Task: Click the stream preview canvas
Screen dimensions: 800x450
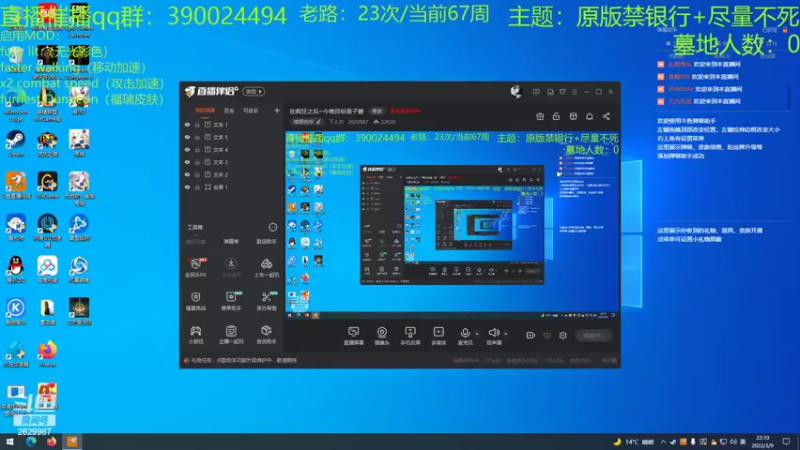Action: click(x=452, y=225)
